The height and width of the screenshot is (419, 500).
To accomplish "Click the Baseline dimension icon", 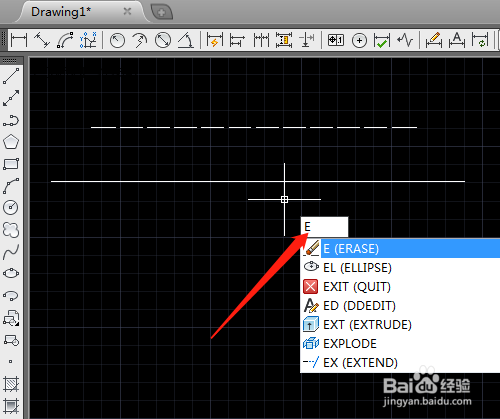I will click(x=237, y=40).
